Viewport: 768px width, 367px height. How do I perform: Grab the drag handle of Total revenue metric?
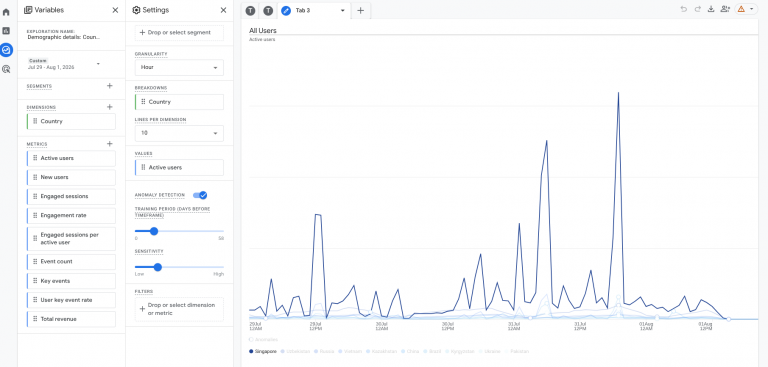tap(35, 319)
